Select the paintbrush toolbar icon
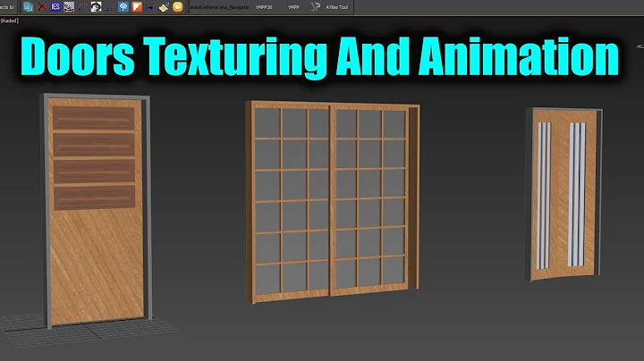This screenshot has width=644, height=361. [164, 6]
